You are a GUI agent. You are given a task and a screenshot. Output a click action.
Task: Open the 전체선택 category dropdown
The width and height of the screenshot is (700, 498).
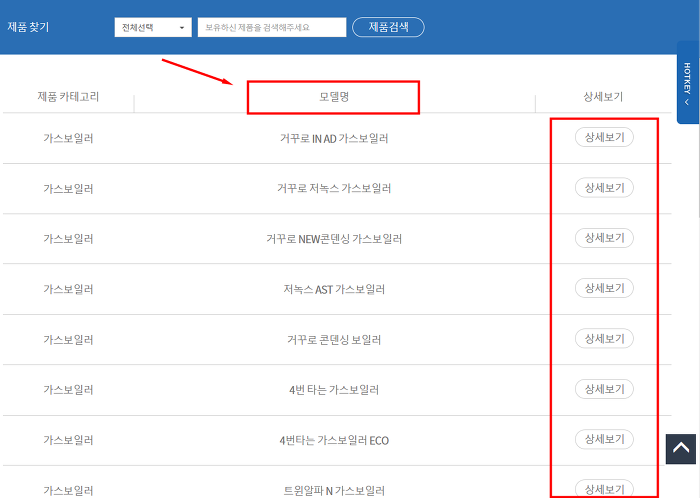(x=153, y=27)
